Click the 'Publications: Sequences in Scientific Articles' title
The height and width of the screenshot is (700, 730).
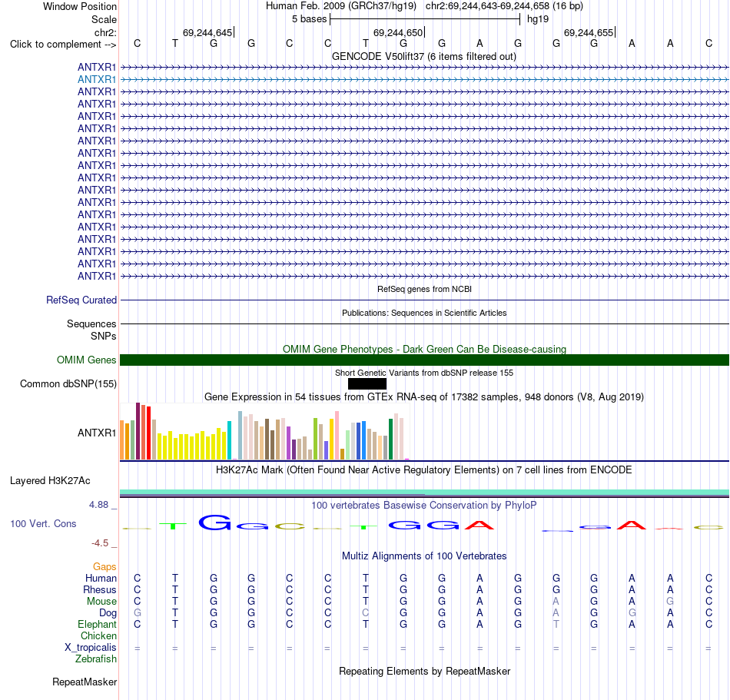424,313
